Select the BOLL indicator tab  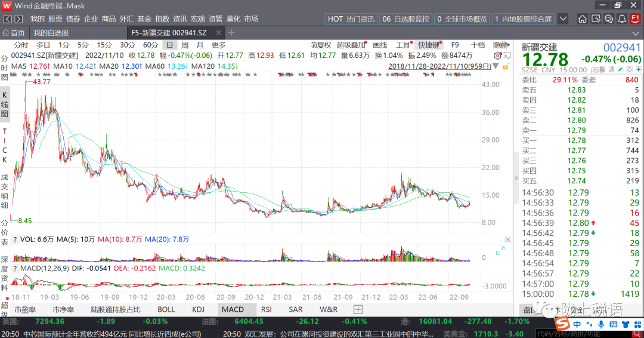166,309
